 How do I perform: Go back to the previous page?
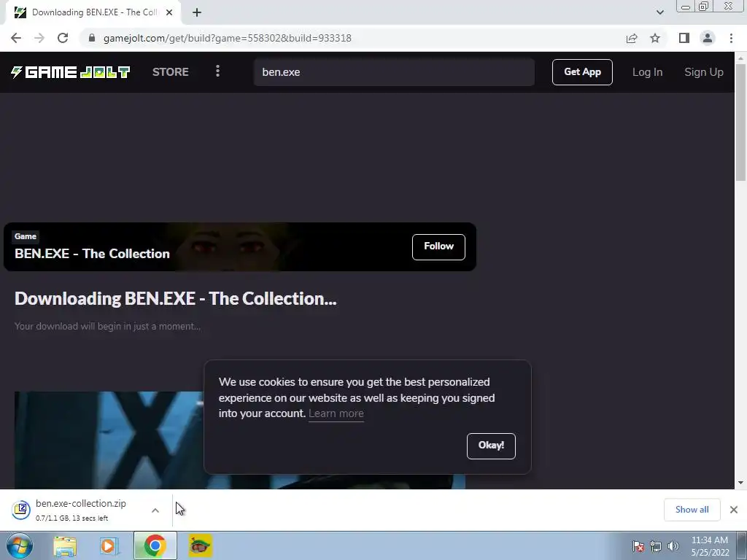pyautogui.click(x=16, y=38)
